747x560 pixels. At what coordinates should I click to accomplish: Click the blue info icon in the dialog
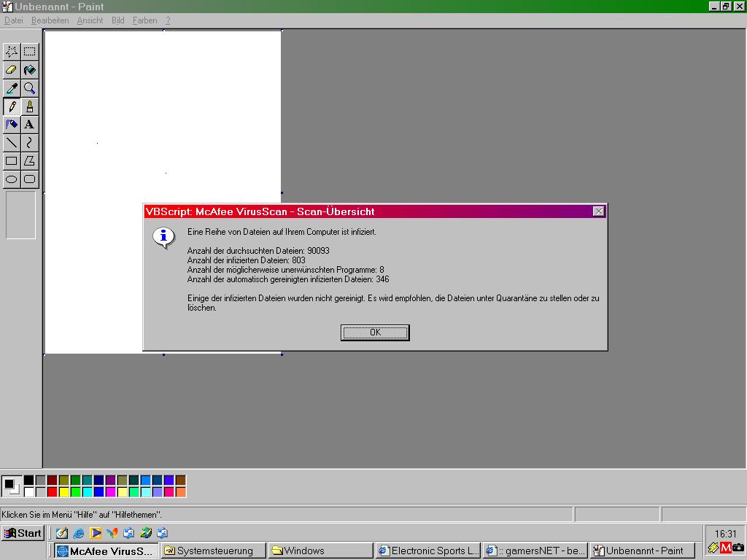(x=163, y=237)
